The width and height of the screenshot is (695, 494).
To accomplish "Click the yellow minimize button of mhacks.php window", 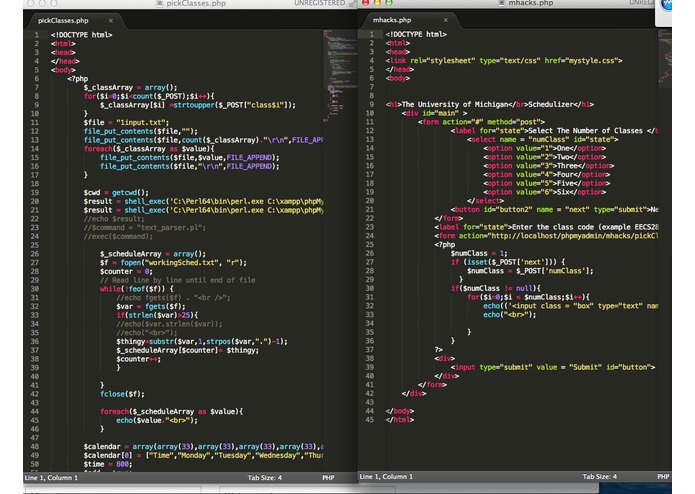I will point(377,3).
